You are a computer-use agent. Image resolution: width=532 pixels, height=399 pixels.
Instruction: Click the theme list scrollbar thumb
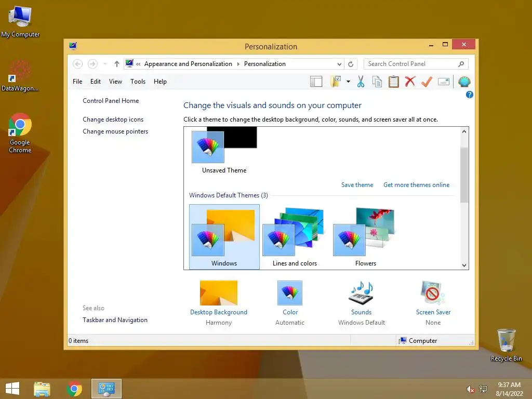tap(464, 175)
